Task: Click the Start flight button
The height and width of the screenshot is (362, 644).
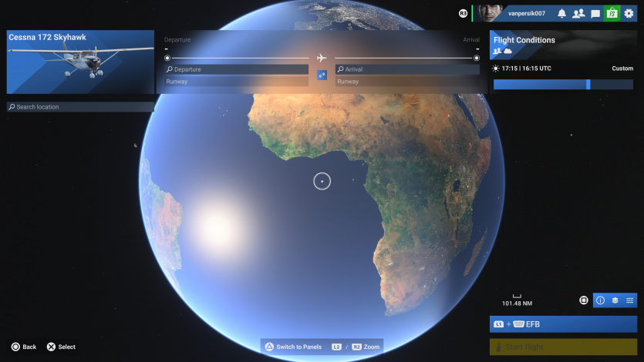Action: tap(563, 347)
